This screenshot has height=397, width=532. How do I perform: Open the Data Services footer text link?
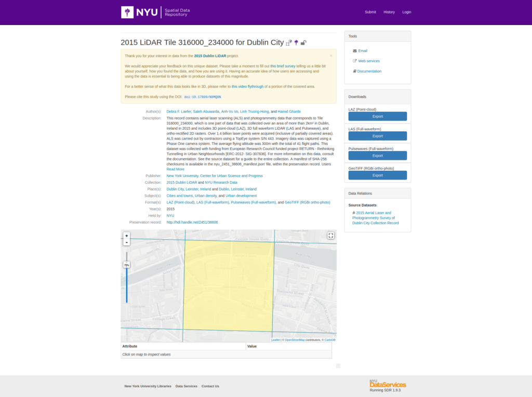click(187, 386)
